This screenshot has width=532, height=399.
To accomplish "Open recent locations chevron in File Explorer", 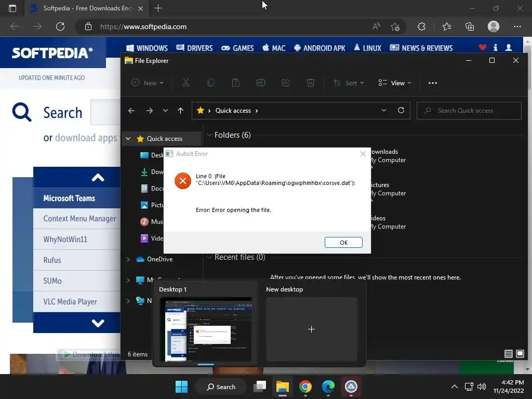I will pyautogui.click(x=165, y=111).
